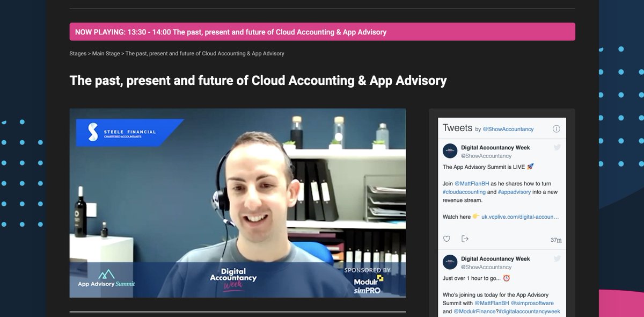
Task: Open the #digitalaccountancyweek hashtag
Action: click(x=529, y=312)
